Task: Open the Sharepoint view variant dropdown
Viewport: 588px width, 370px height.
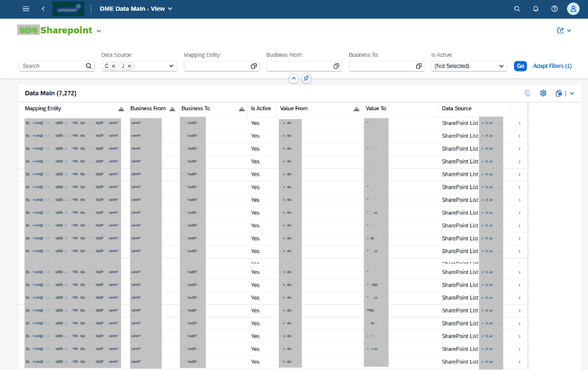Action: coord(98,31)
